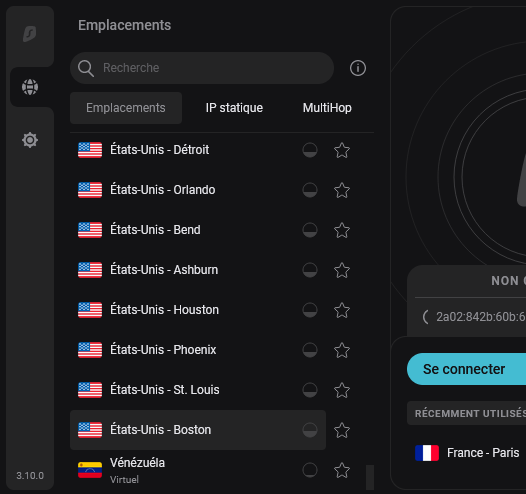Open the globe locations sidebar icon
Screen dimensions: 526x494
coord(30,87)
